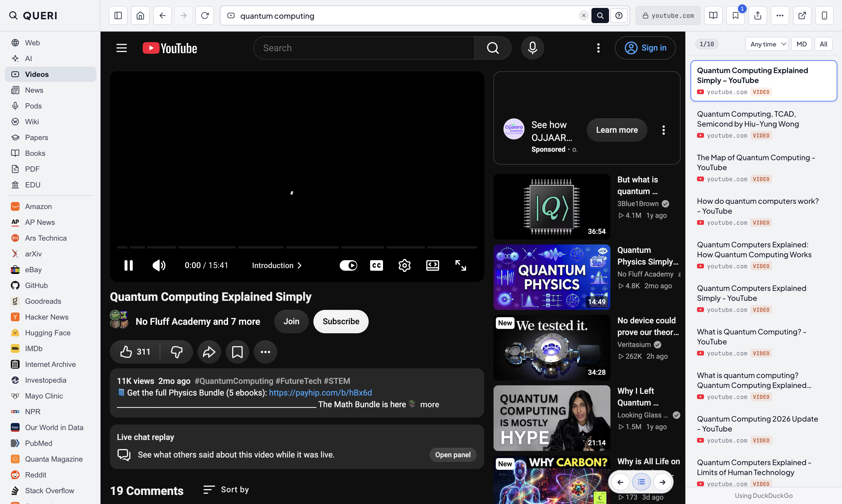Open Quantum Computing 2026 Update result
The width and height of the screenshot is (842, 504).
[764, 430]
